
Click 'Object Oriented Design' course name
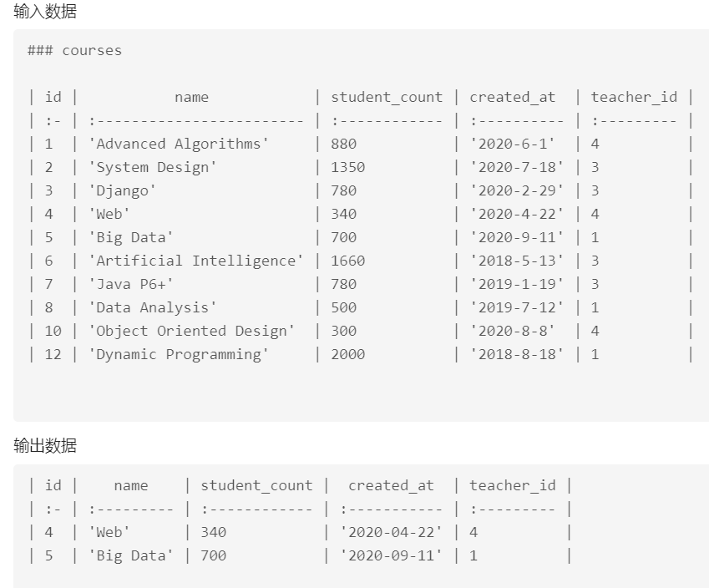click(192, 331)
